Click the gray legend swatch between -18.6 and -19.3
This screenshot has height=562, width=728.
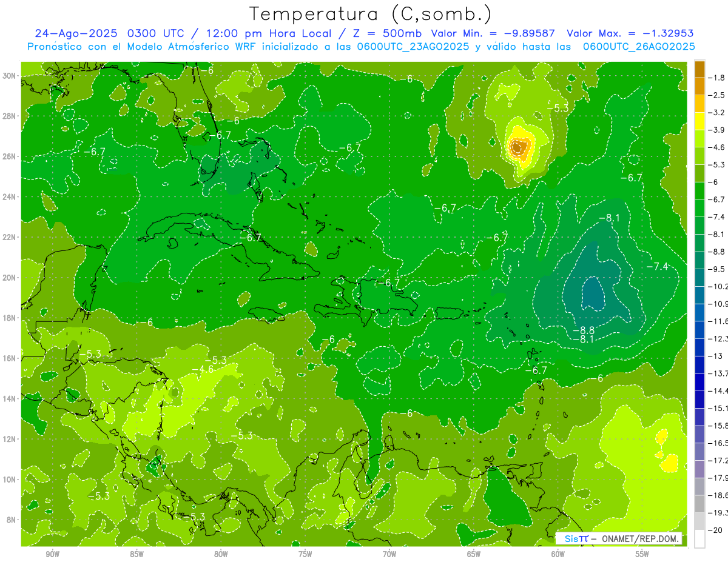[x=699, y=504]
